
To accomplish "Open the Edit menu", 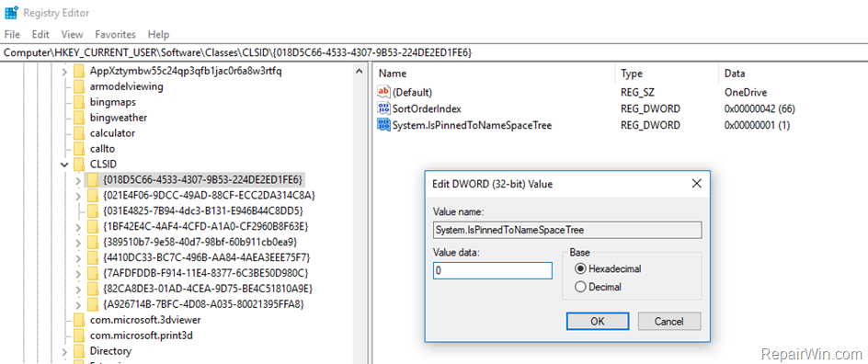I will click(40, 34).
